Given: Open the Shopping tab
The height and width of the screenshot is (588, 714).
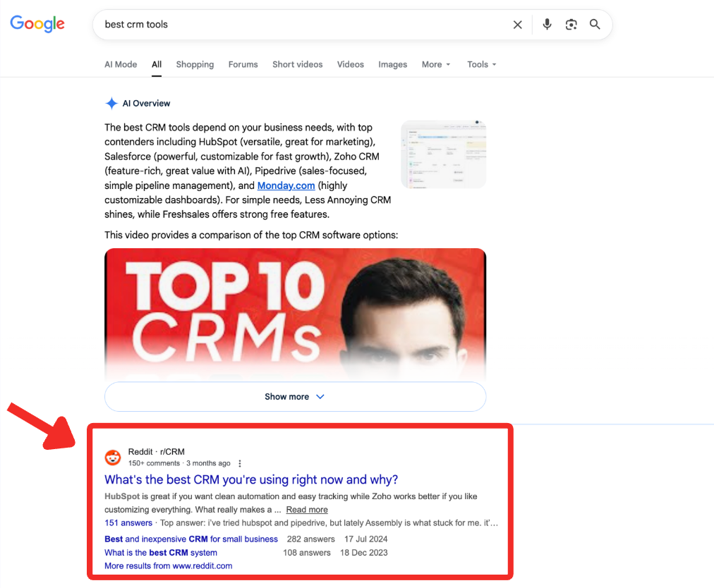Looking at the screenshot, I should (x=195, y=65).
